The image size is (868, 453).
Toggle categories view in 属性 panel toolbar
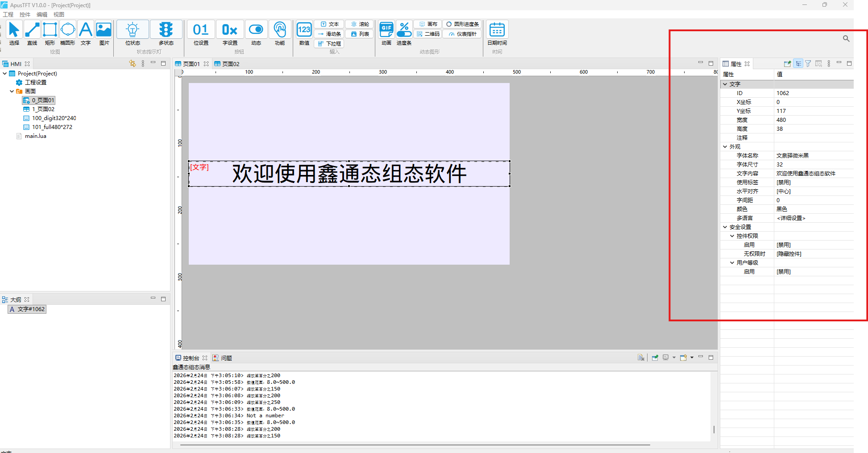(798, 64)
